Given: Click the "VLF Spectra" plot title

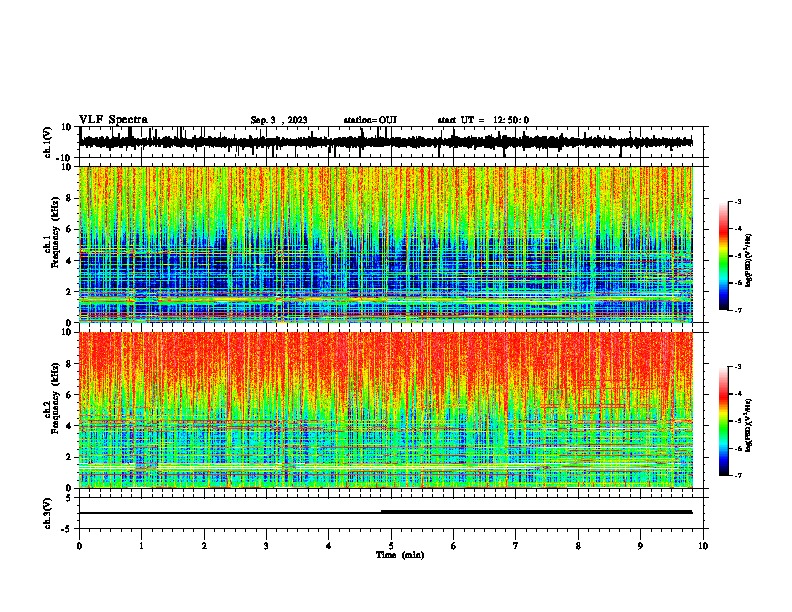Looking at the screenshot, I should click(113, 120).
